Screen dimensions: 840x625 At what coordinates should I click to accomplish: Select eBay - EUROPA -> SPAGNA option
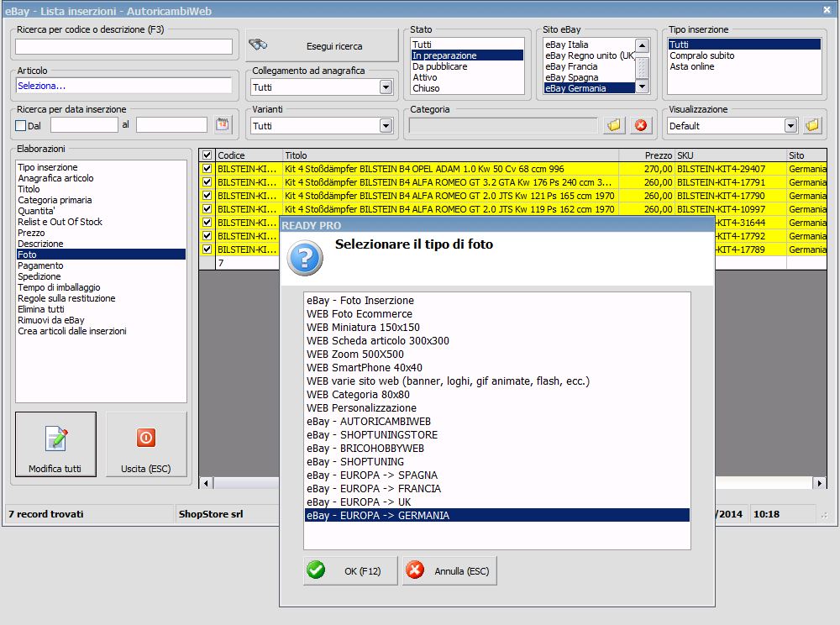pos(497,475)
